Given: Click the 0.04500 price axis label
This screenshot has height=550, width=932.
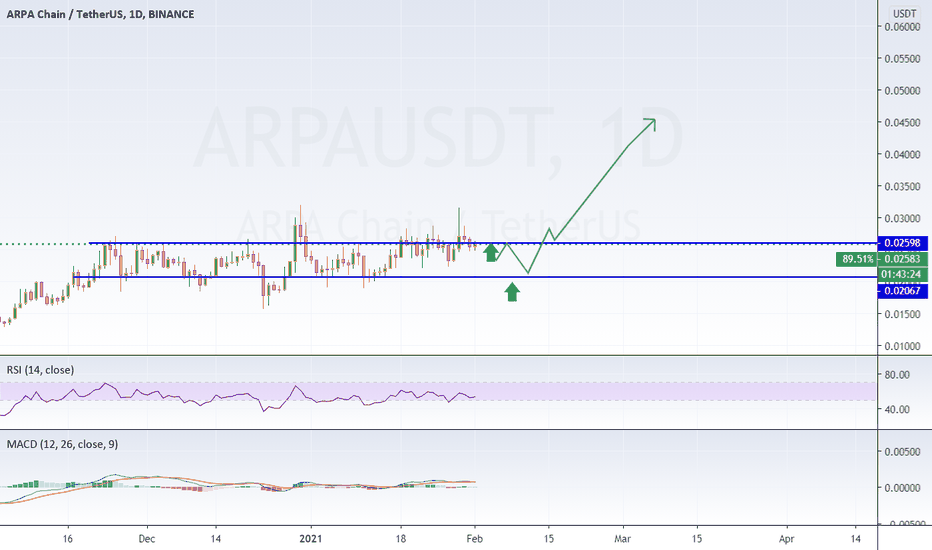Looking at the screenshot, I should point(902,122).
